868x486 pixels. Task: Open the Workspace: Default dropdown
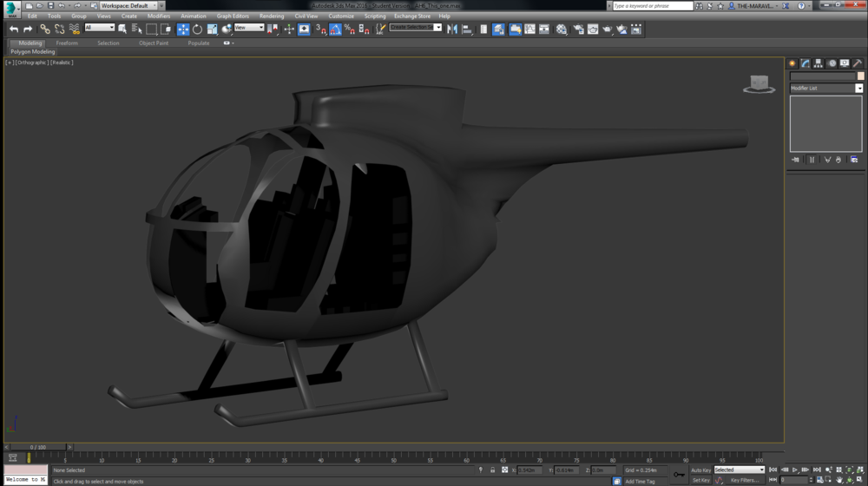[130, 6]
